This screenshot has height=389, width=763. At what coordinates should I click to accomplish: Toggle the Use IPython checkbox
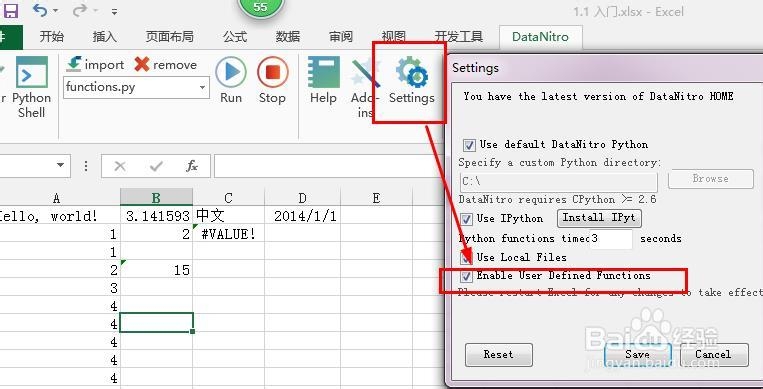pos(466,219)
